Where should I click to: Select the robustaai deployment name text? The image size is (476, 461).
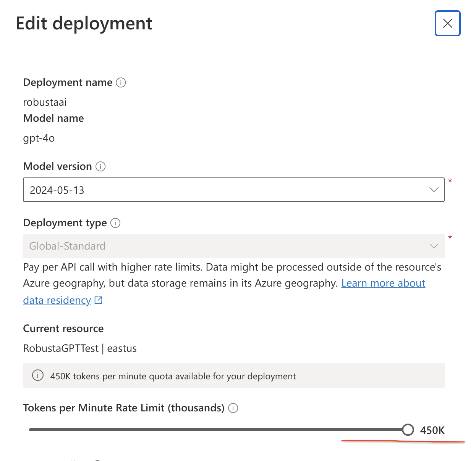[45, 102]
